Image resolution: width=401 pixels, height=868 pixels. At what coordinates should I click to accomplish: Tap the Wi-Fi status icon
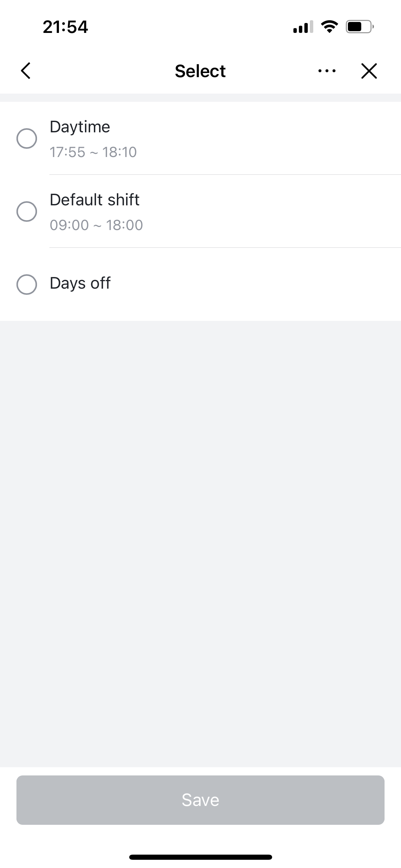329,26
